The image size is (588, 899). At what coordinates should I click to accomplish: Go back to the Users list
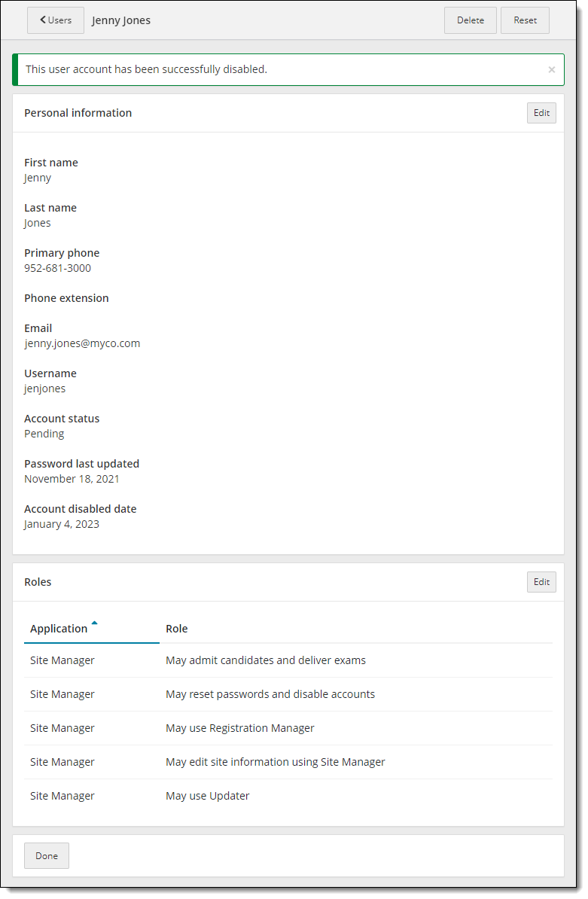coord(56,20)
